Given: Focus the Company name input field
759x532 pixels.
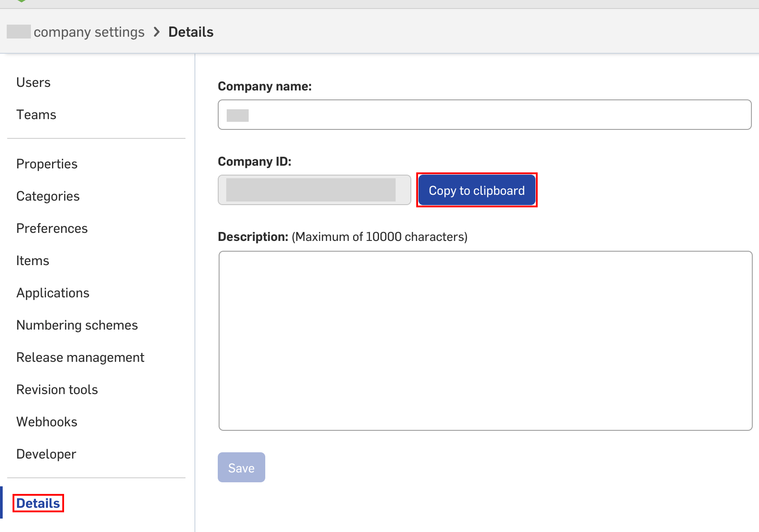Looking at the screenshot, I should 485,115.
